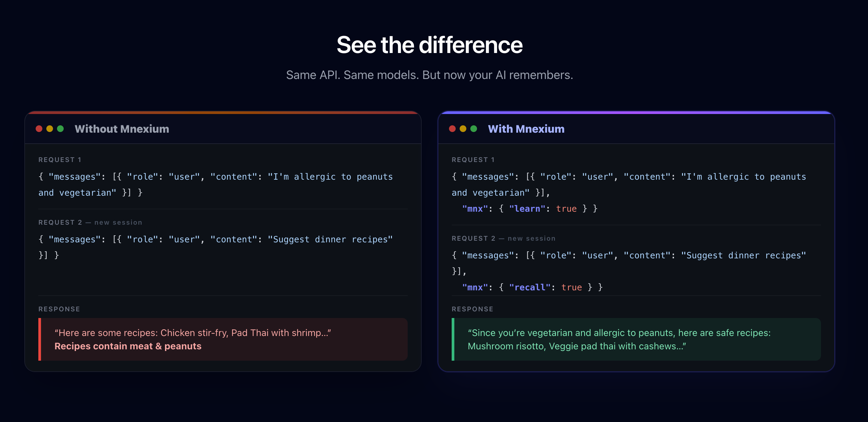Click 'REQUEST 1' label in left panel
The width and height of the screenshot is (868, 422).
click(x=60, y=160)
